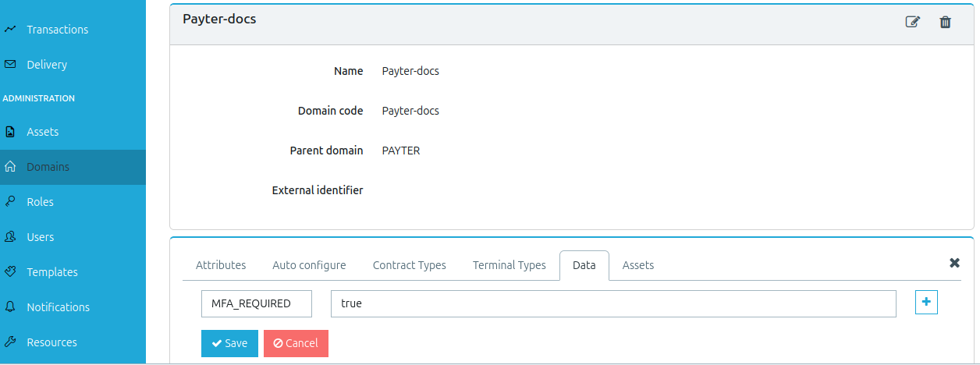Save the domain data changes

[229, 343]
